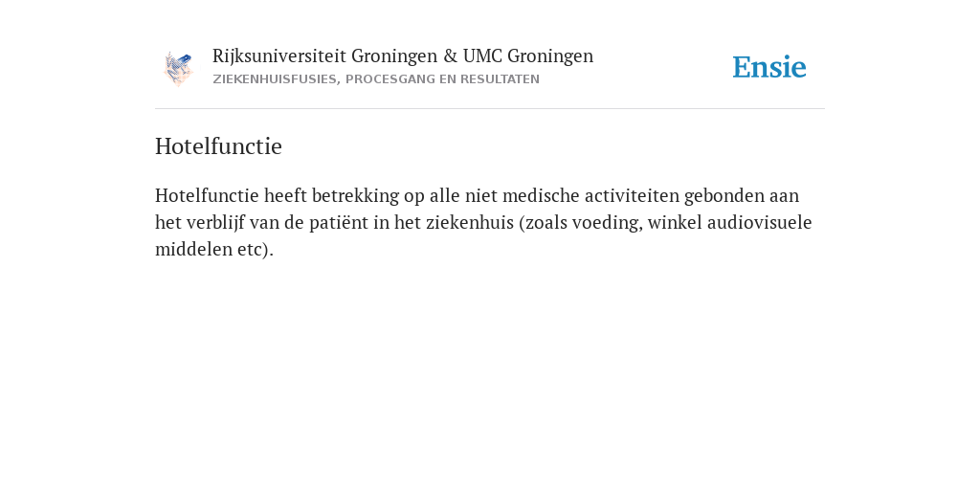Click the large Hotelfunctie heading

(x=218, y=146)
